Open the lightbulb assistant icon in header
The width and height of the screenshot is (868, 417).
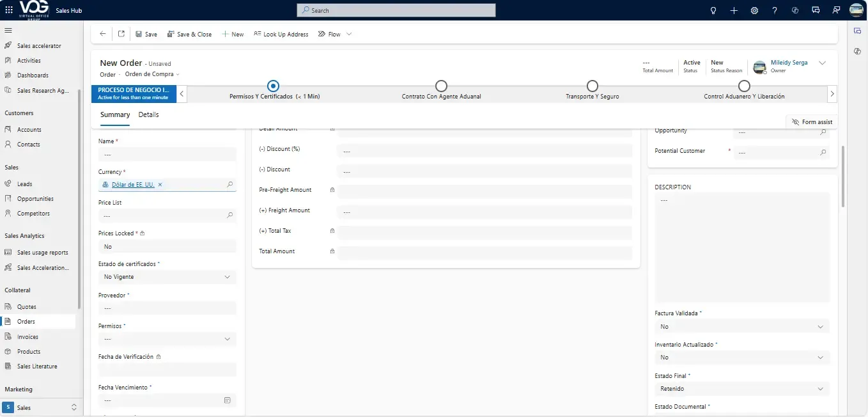coord(713,10)
